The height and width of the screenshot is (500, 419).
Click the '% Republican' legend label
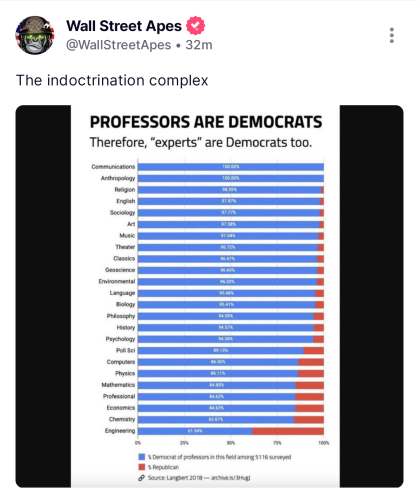(163, 467)
